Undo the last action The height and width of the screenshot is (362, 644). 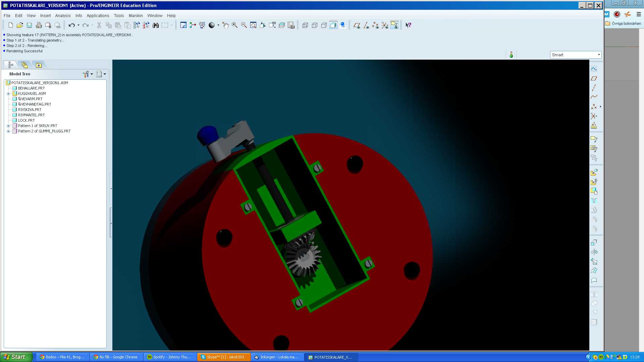tap(71, 25)
